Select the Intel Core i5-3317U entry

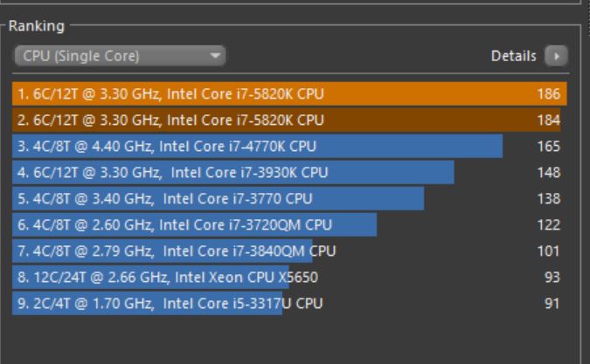click(x=170, y=304)
